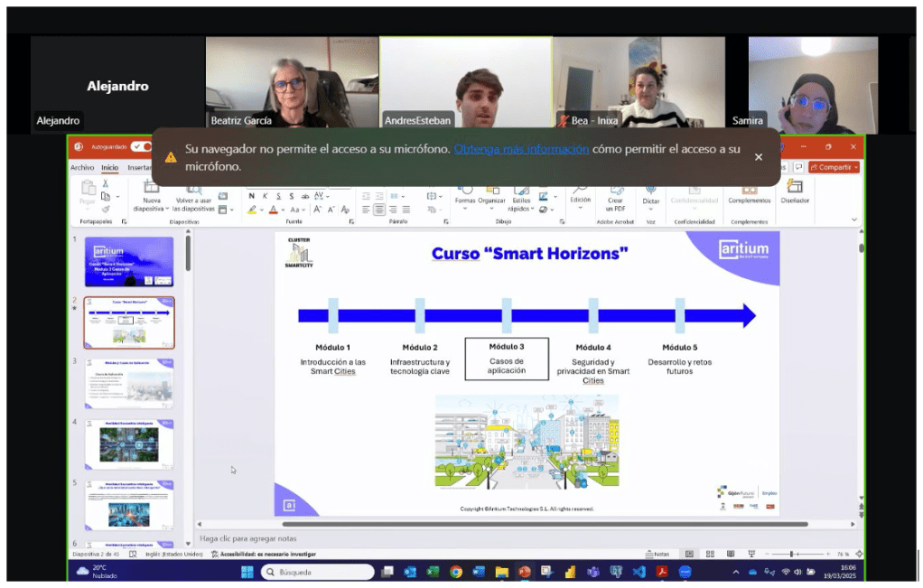Screen dimensions: 923x588
Task: Toggle the Autoguardado switch
Action: [141, 146]
